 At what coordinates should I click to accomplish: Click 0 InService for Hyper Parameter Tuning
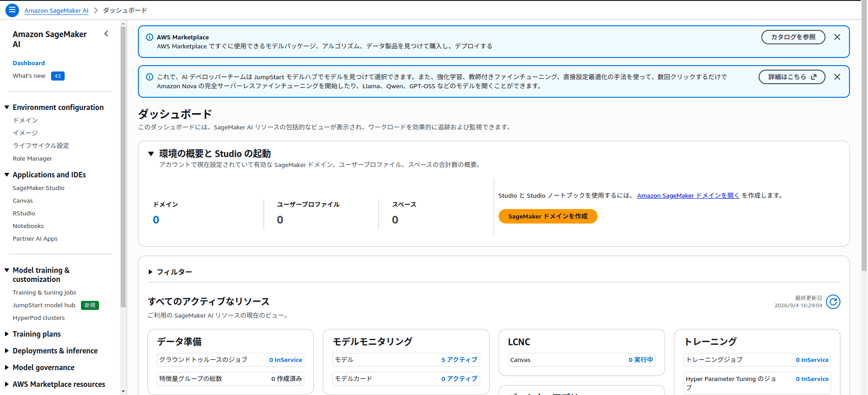click(812, 379)
